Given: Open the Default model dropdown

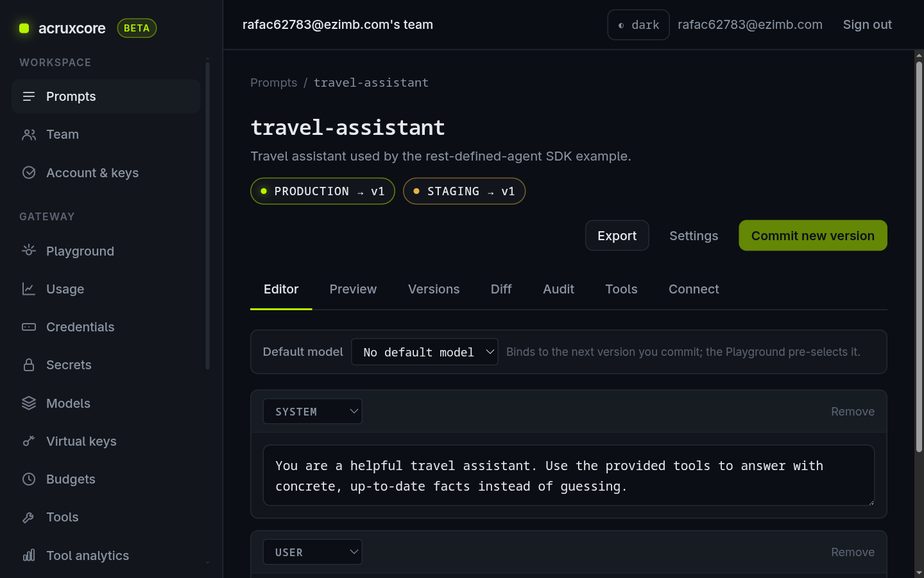Looking at the screenshot, I should [x=425, y=352].
